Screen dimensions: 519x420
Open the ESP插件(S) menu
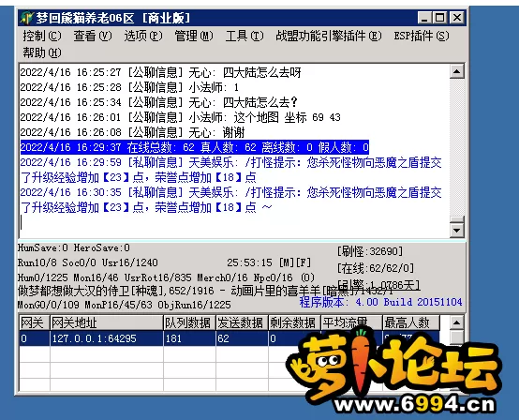click(x=422, y=36)
